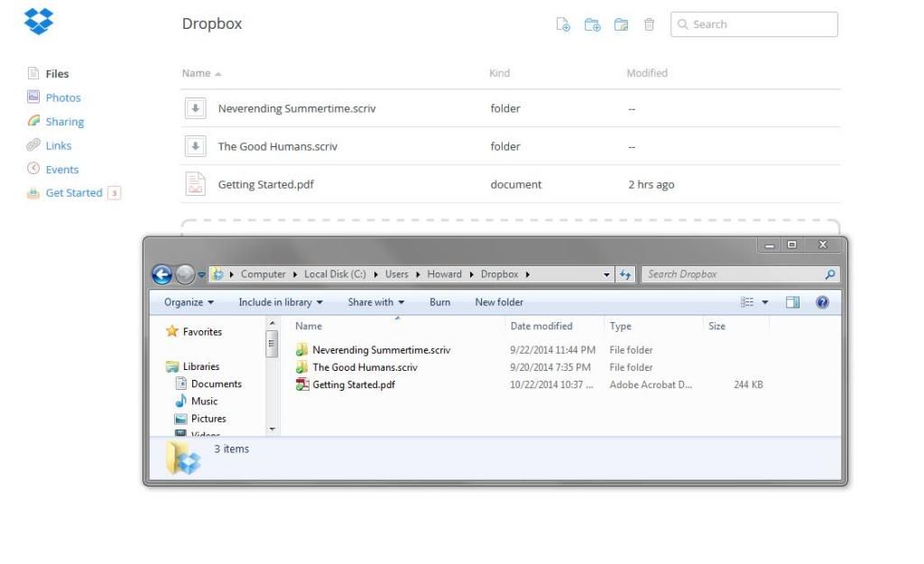
Task: Click the Get Started cake icon
Action: pos(33,193)
